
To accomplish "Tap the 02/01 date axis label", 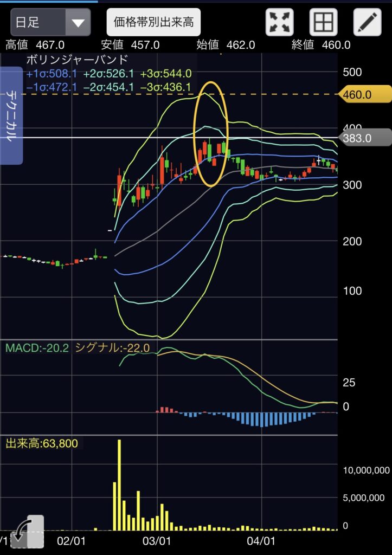I will (71, 541).
